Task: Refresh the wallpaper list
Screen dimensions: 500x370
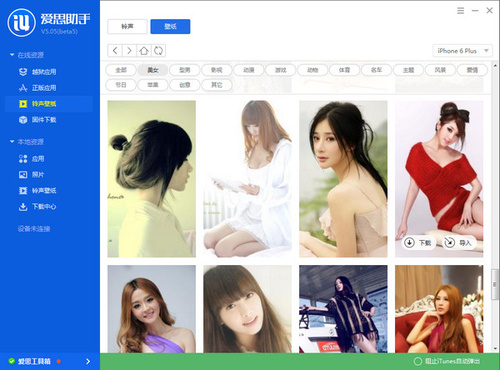Action: pos(158,51)
